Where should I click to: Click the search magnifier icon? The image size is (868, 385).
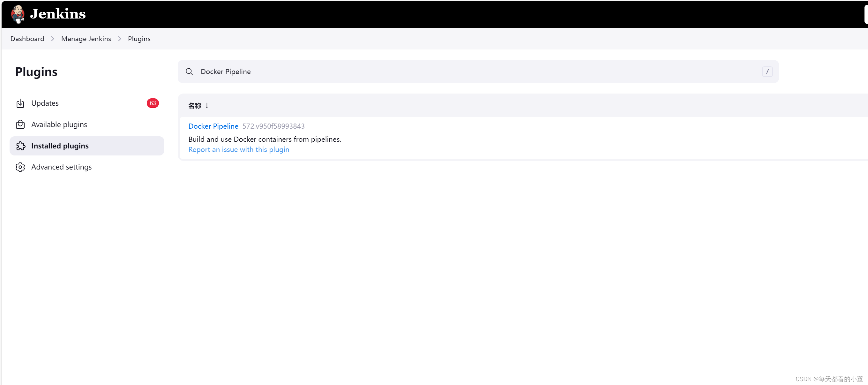(x=189, y=72)
